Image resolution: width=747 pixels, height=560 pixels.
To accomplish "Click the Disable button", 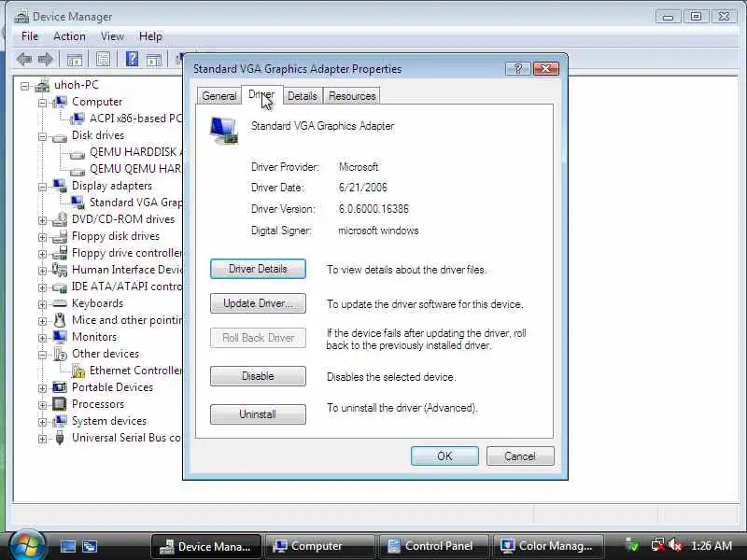I will tap(258, 376).
